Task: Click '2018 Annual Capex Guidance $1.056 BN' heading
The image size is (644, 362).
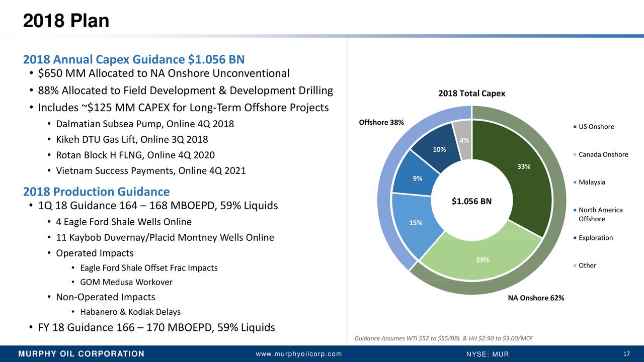Action: pyautogui.click(x=134, y=60)
